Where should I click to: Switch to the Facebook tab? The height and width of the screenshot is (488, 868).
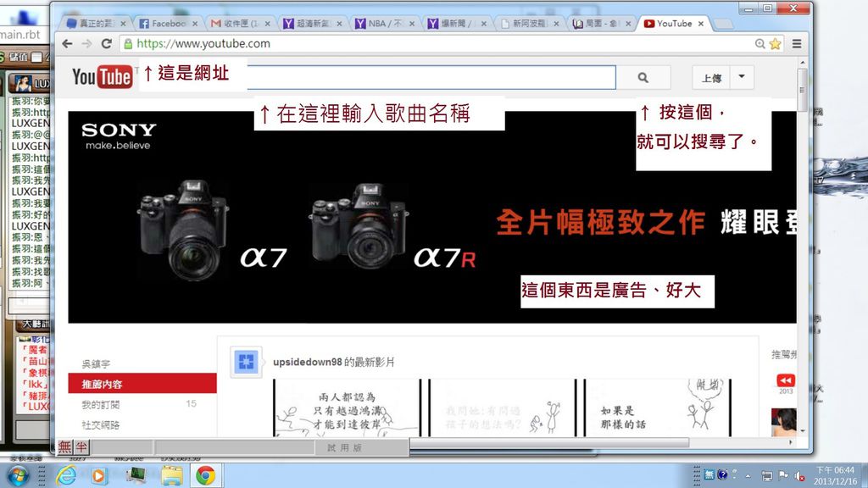[168, 23]
